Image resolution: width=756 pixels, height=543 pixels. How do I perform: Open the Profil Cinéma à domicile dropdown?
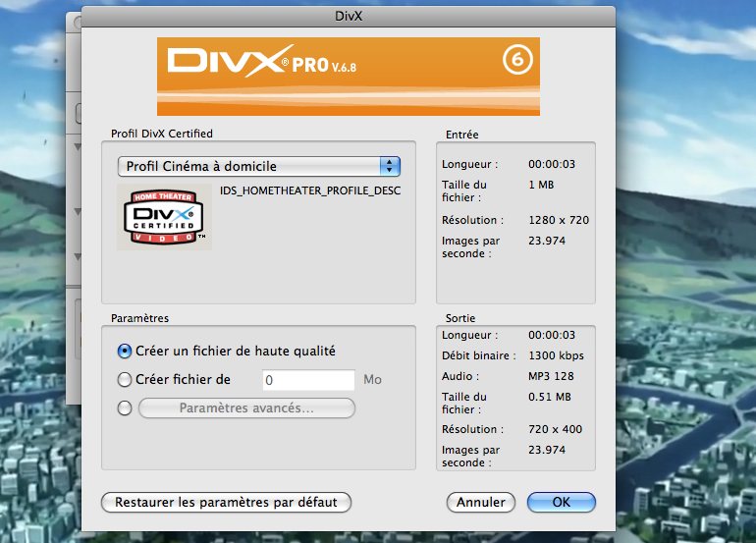point(259,166)
